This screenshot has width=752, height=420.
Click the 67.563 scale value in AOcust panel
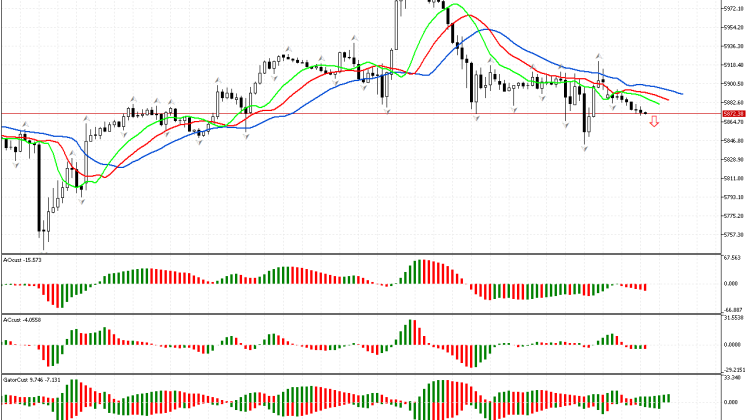733,258
